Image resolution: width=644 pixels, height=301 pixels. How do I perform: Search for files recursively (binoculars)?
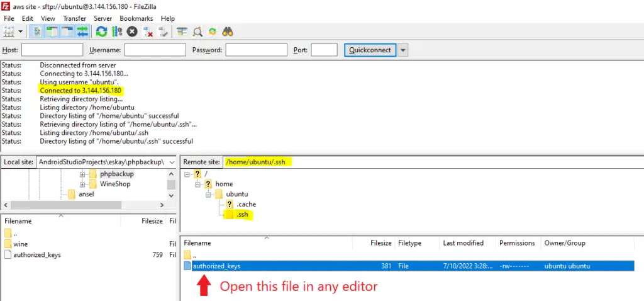tap(228, 31)
